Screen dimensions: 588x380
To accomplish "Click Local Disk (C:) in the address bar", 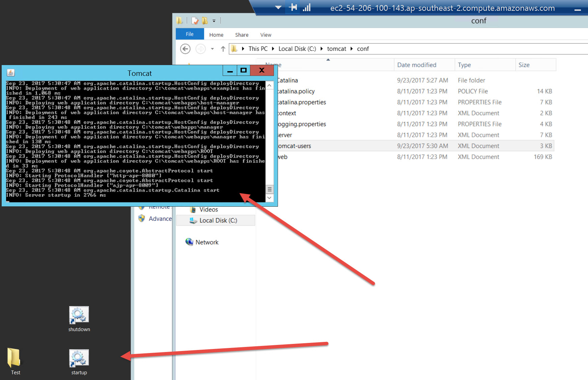I will click(x=297, y=49).
